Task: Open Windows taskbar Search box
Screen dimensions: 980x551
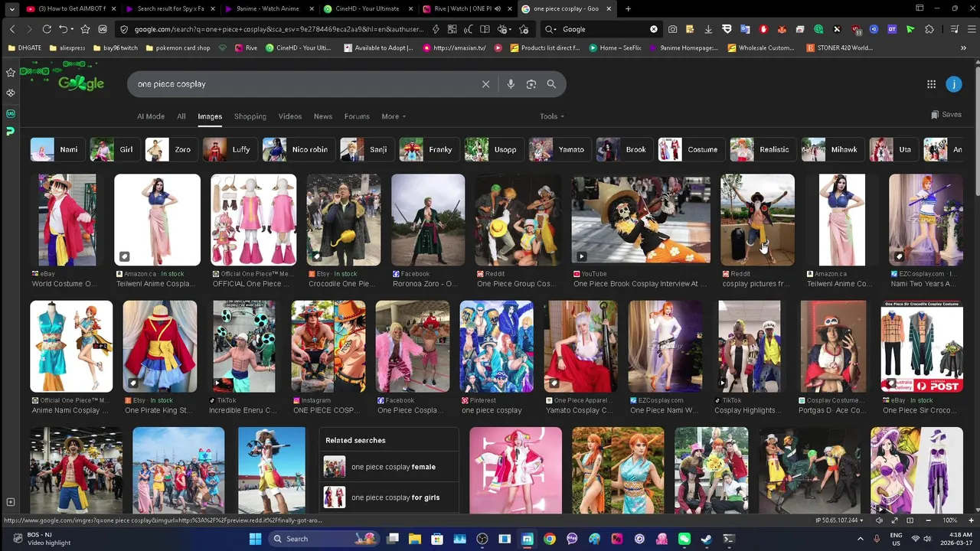Action: [x=323, y=539]
